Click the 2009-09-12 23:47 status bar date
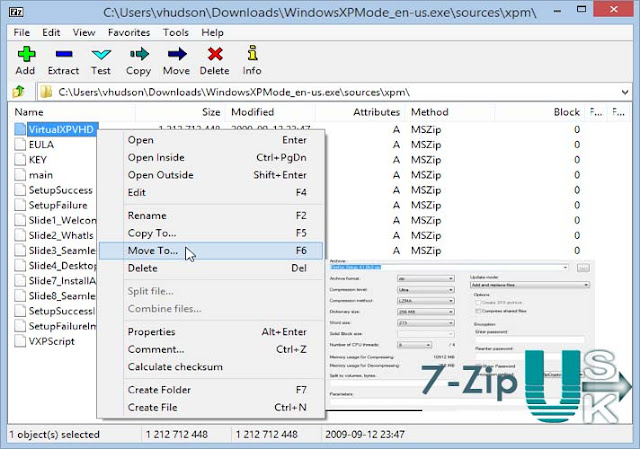Screen dimensions: 640x449 (365, 434)
